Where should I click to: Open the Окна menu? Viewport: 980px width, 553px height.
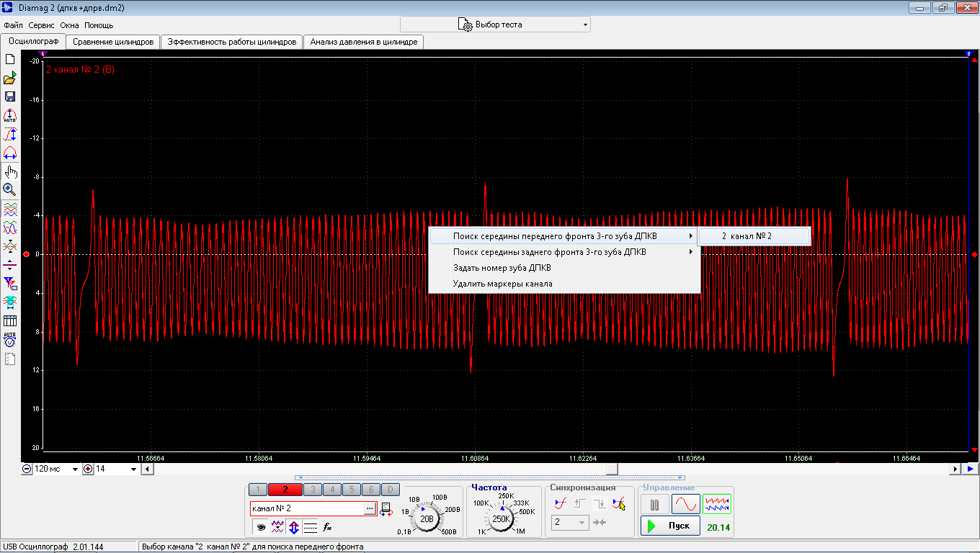(69, 25)
